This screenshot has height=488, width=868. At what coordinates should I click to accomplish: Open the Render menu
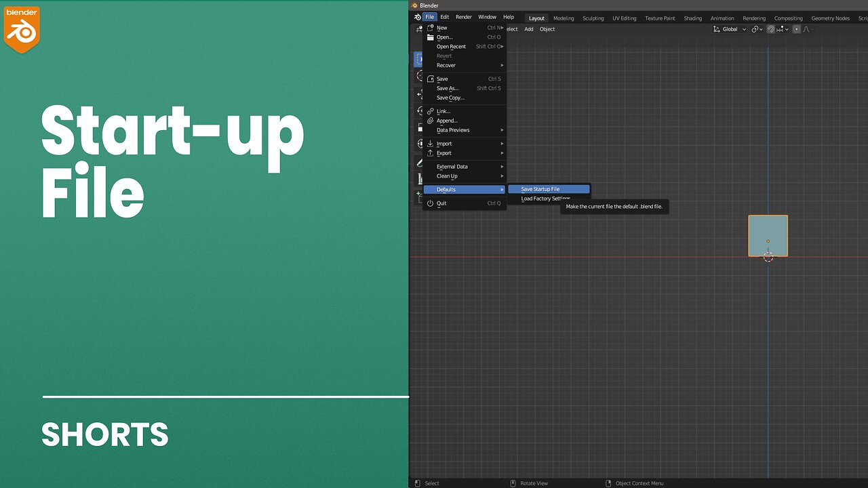pyautogui.click(x=464, y=17)
